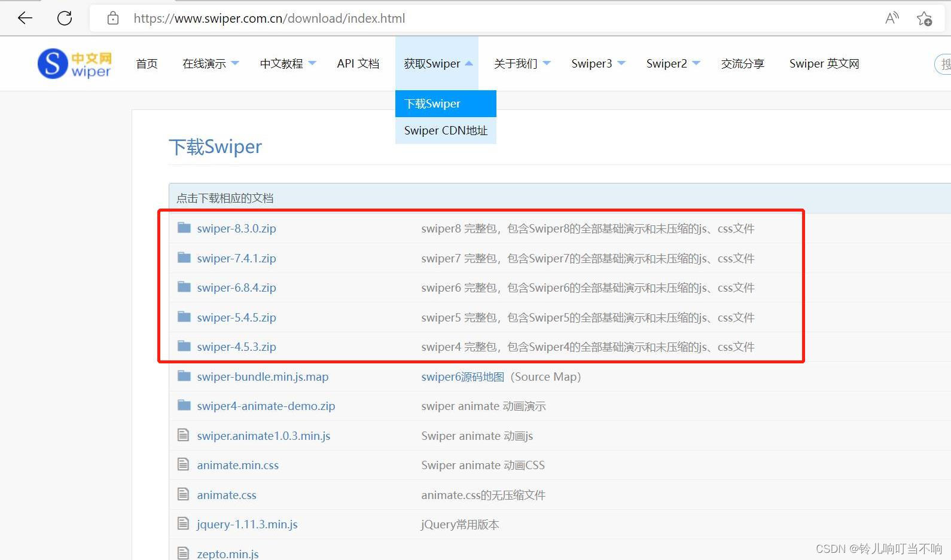
Task: Click the swiper6源码地图 link
Action: tap(463, 377)
